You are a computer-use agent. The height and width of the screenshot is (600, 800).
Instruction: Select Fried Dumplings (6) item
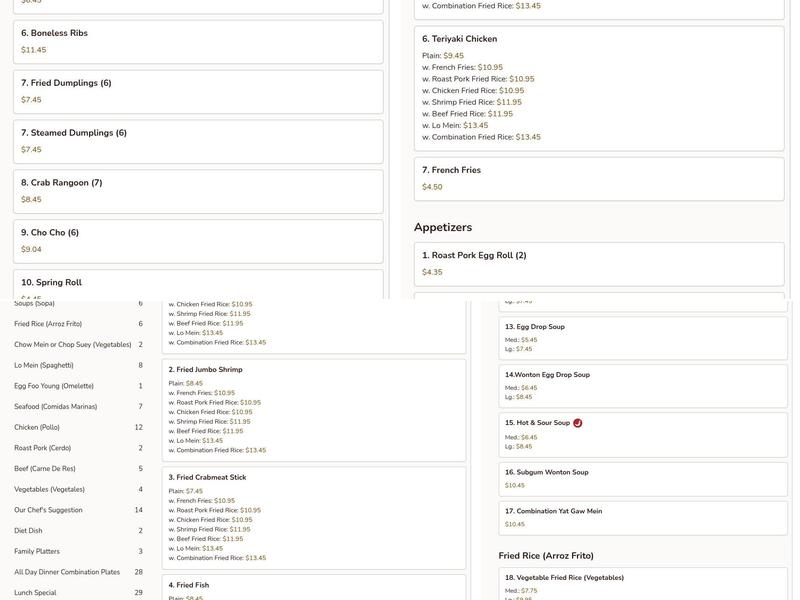(198, 91)
